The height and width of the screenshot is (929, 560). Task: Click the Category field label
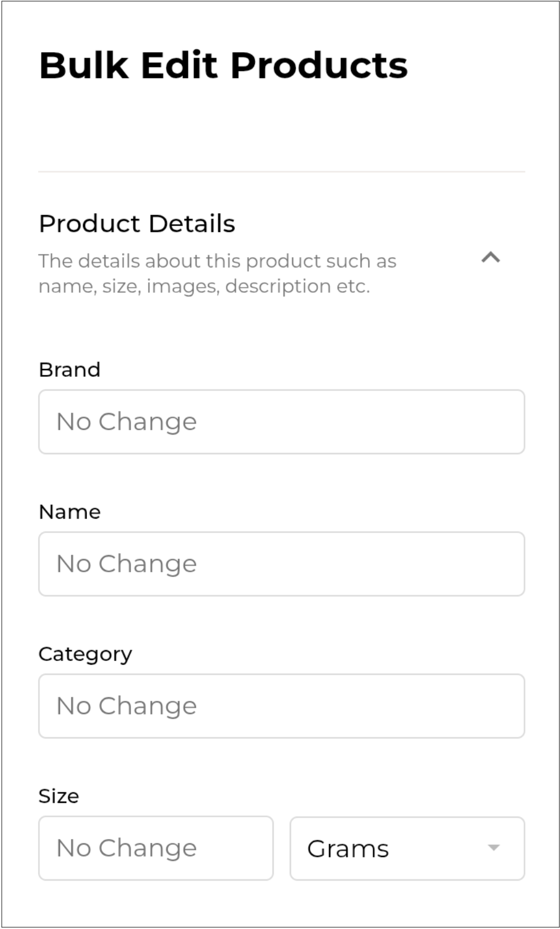pyautogui.click(x=85, y=654)
